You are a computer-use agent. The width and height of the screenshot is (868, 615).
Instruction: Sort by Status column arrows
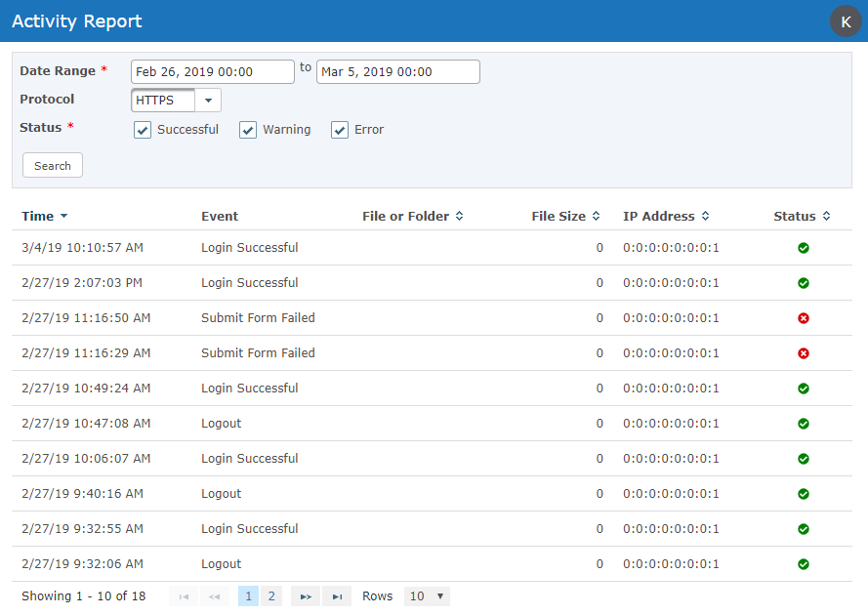pos(826,217)
